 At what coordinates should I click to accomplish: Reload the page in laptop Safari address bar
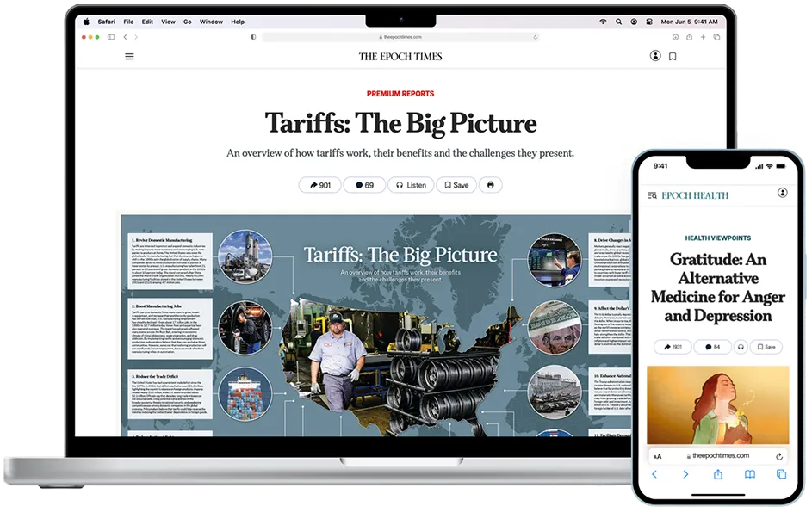535,37
